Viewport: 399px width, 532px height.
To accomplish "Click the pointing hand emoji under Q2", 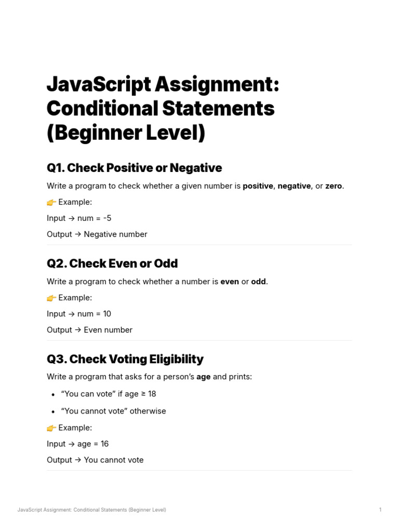I will point(51,298).
